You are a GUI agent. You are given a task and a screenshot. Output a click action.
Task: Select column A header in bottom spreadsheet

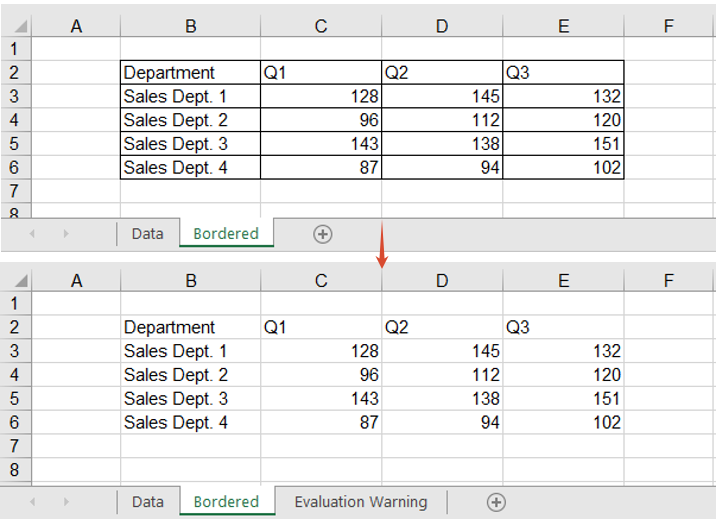76,280
